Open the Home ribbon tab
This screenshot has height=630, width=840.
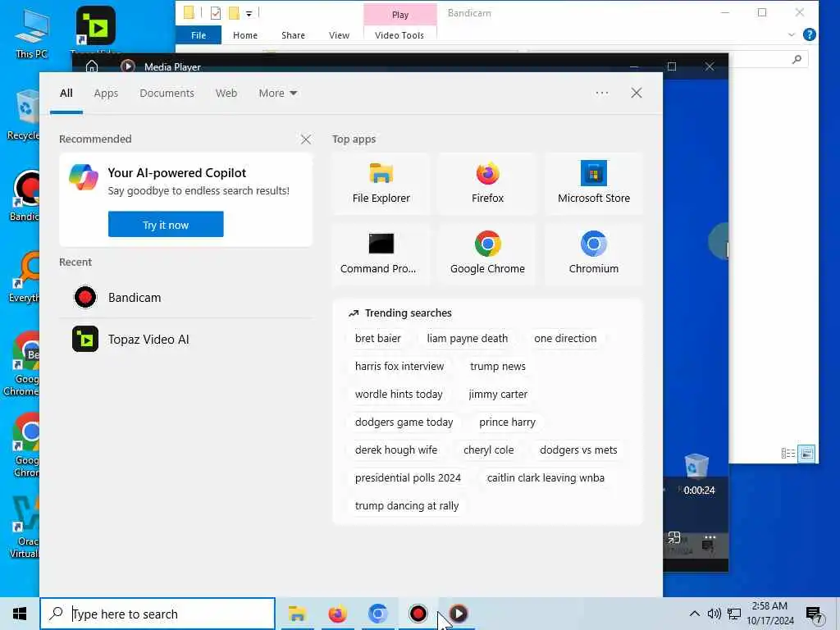(245, 34)
